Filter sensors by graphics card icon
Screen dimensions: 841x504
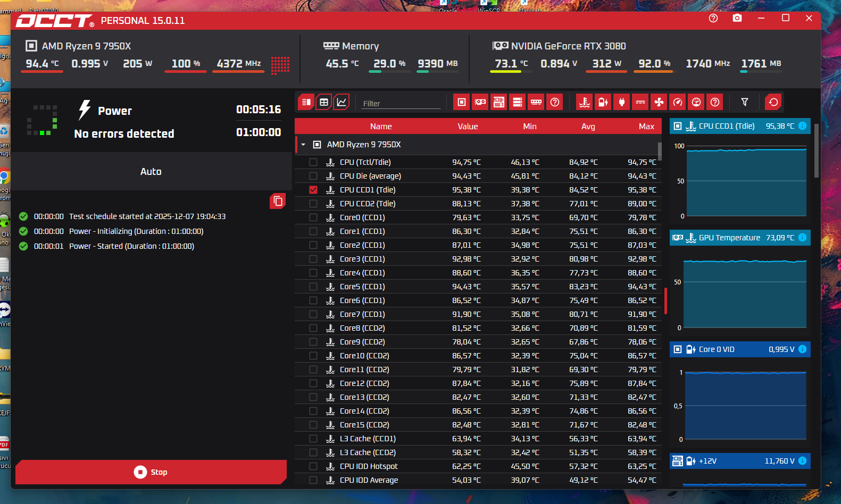pos(480,102)
